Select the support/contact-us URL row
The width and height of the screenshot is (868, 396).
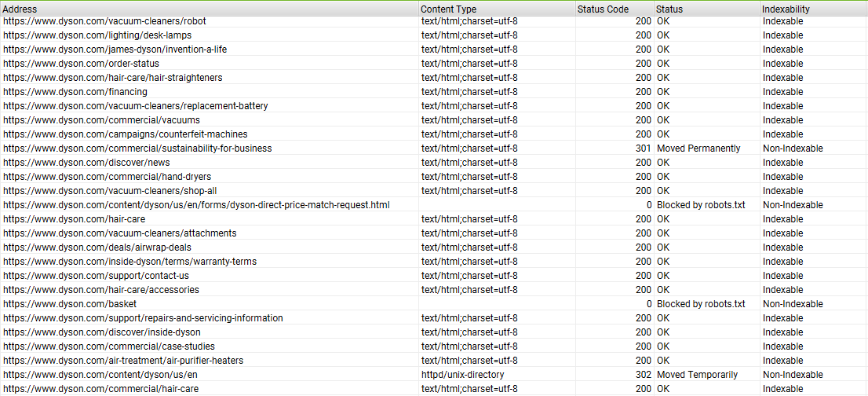(96, 276)
